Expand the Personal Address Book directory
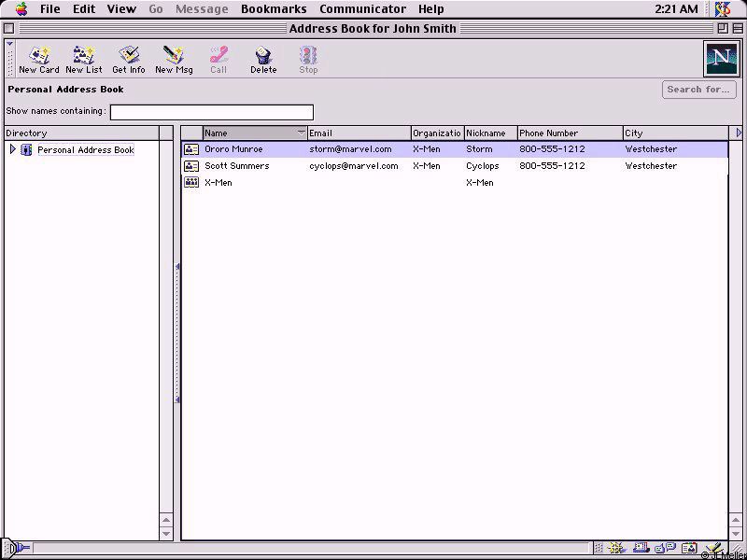 (x=13, y=149)
